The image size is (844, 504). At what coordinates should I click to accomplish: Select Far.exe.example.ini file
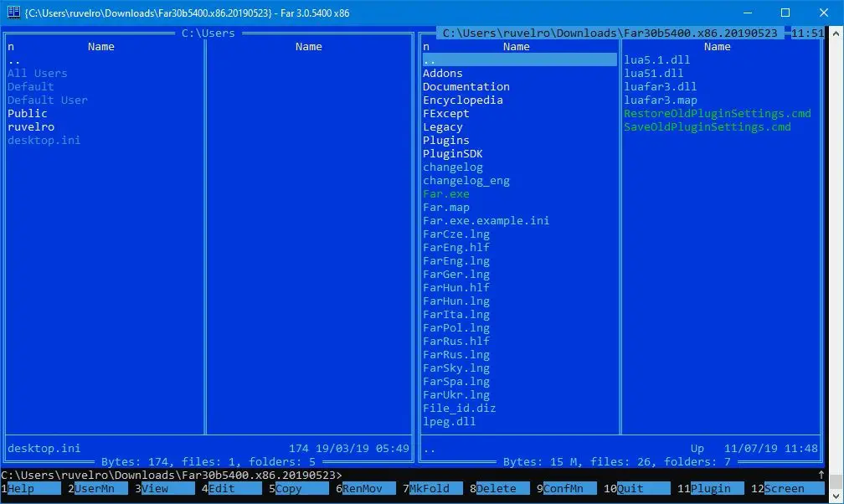486,221
